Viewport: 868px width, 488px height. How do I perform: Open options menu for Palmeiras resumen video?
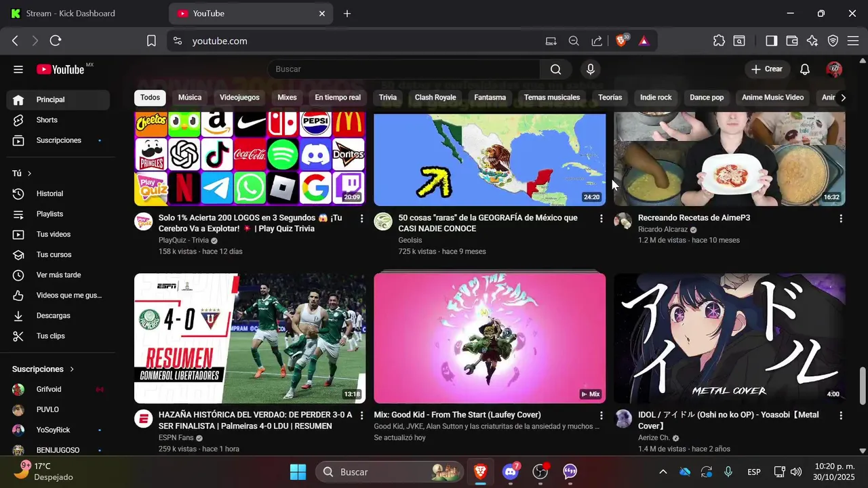[x=361, y=415]
